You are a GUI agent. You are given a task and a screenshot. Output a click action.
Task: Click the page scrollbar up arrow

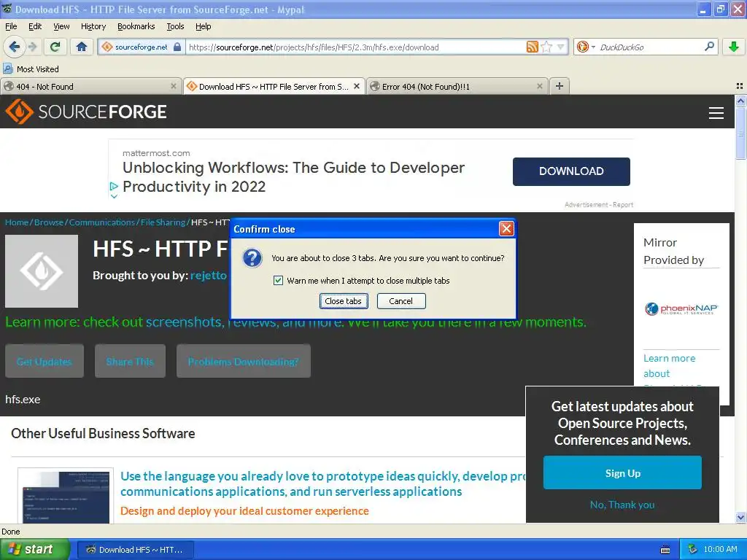point(740,101)
